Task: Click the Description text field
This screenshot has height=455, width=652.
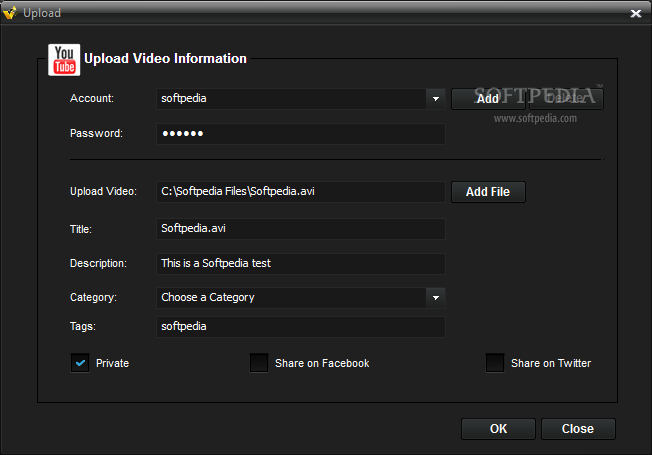Action: click(x=301, y=264)
